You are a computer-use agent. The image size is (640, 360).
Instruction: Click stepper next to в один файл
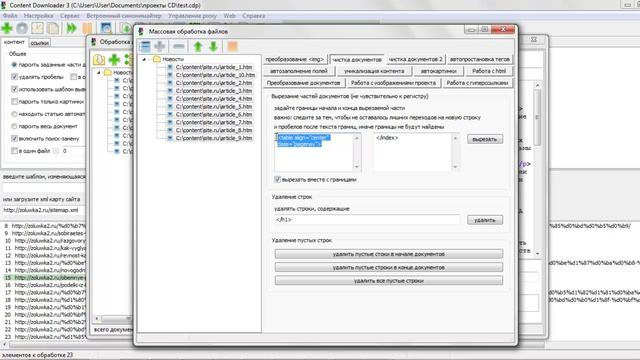(x=56, y=151)
